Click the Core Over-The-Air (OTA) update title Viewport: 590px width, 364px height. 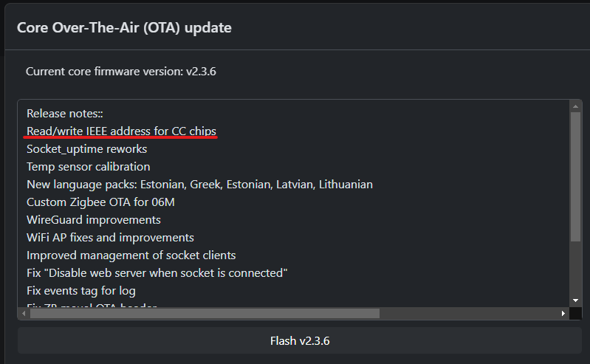[x=124, y=28]
